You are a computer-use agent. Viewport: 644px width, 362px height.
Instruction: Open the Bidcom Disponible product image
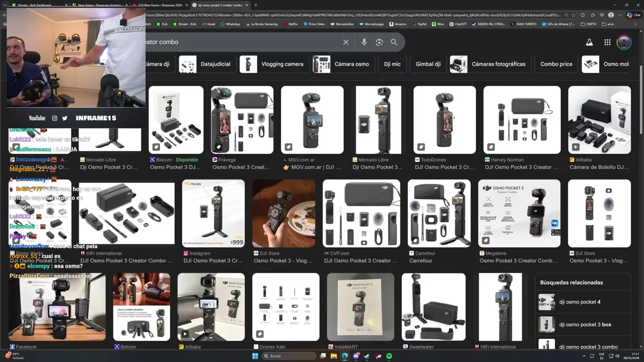coord(176,120)
